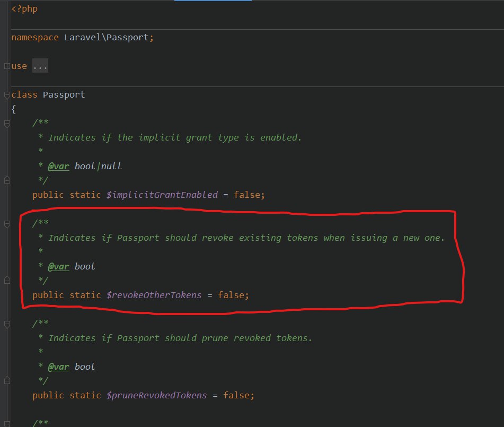The image size is (504, 427).
Task: Click public keyword before $pruneRevokedTokens
Action: click(x=48, y=396)
